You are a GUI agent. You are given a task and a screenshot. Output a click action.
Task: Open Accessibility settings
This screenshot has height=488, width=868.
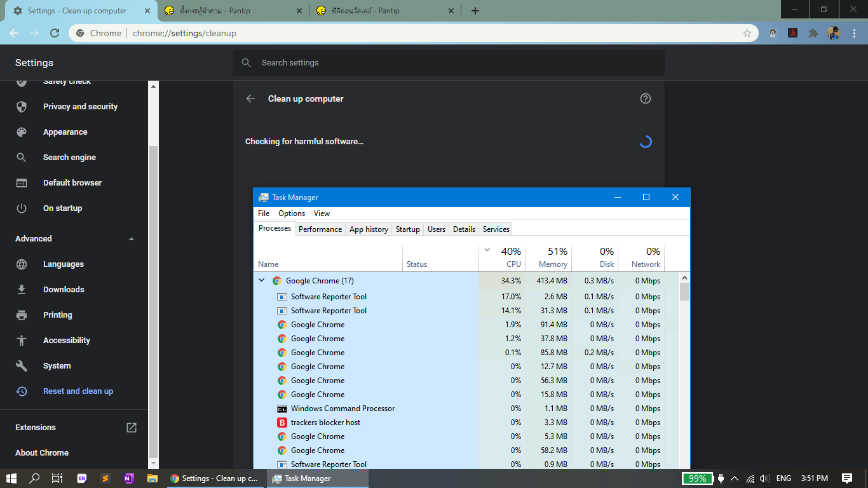(x=66, y=341)
